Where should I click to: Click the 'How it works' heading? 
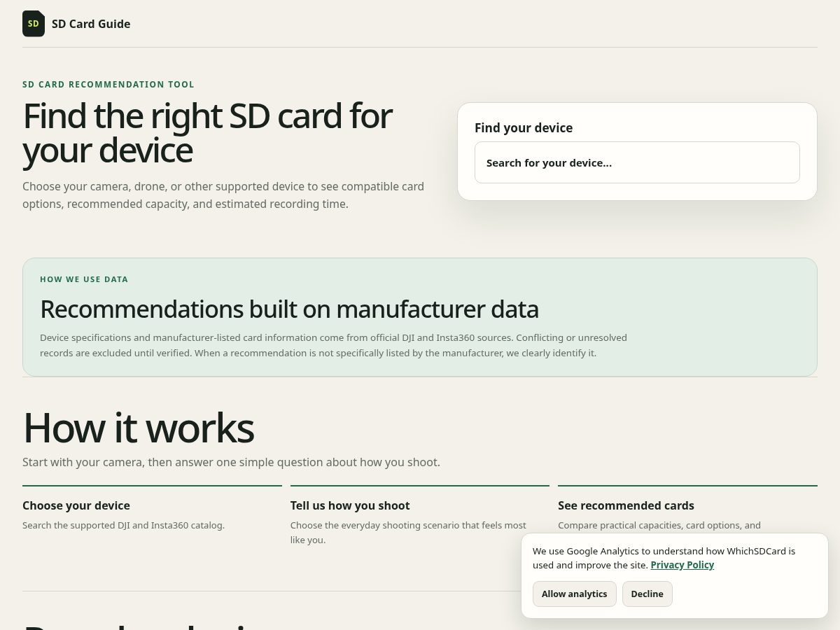pyautogui.click(x=138, y=428)
